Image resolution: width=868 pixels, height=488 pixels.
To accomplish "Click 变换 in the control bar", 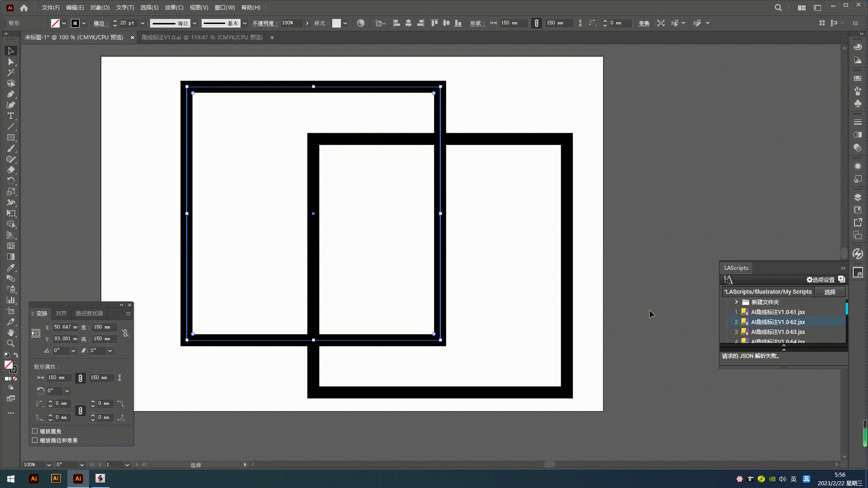I will tap(644, 23).
